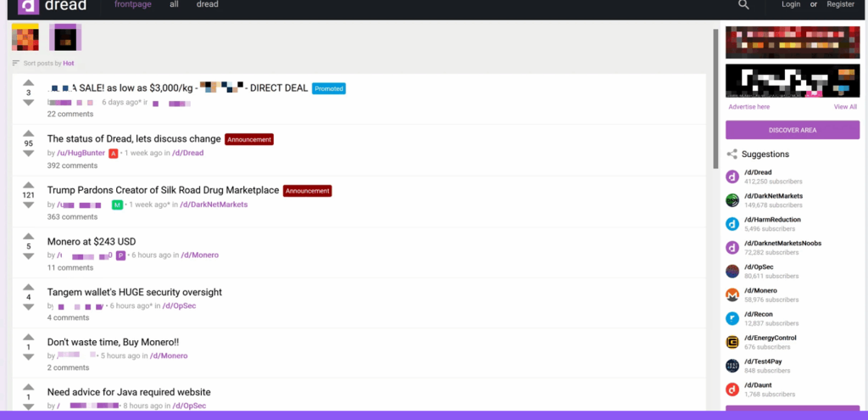868x420 pixels.
Task: Upvote "The status of Dread" post
Action: [x=29, y=133]
